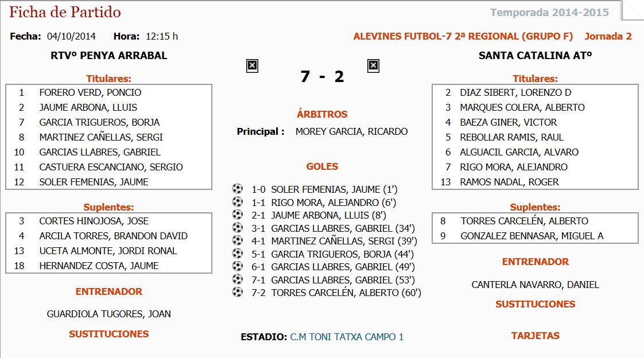Screen dimensions: 644x358
Task: Click the RTVº PENYA ARRABAL team name
Action: (109, 56)
